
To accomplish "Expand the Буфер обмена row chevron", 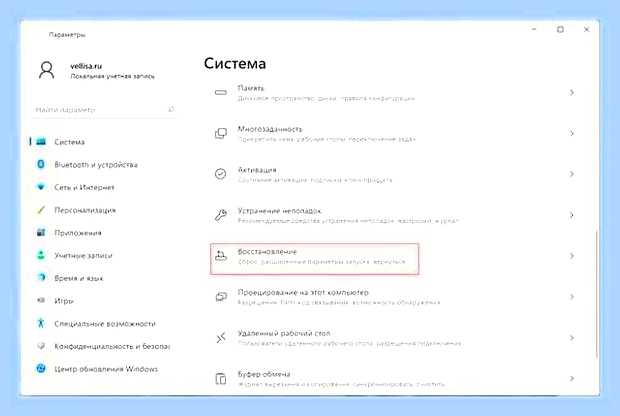I will click(572, 378).
